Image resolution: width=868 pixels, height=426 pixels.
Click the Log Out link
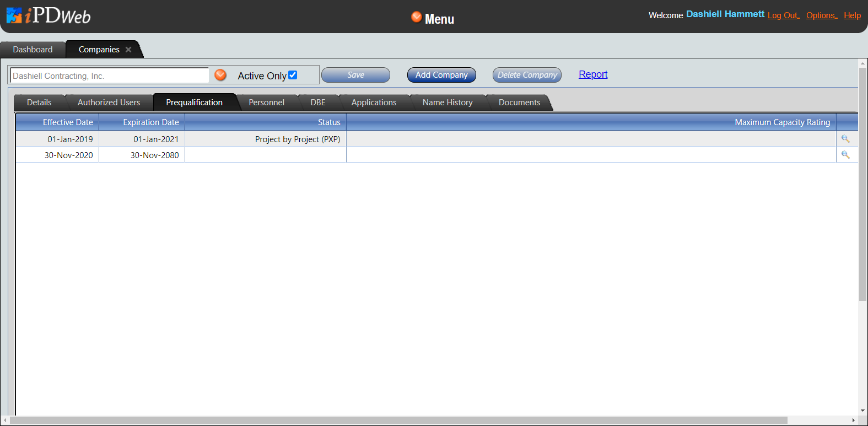point(783,15)
